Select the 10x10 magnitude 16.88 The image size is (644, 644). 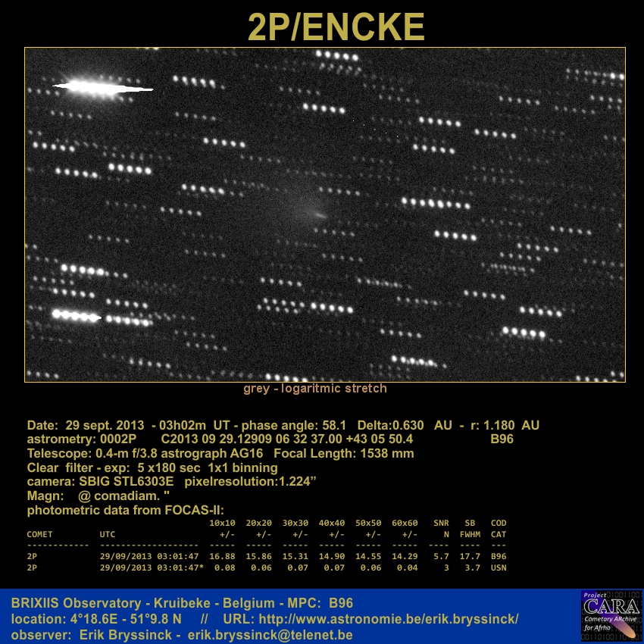point(222,557)
